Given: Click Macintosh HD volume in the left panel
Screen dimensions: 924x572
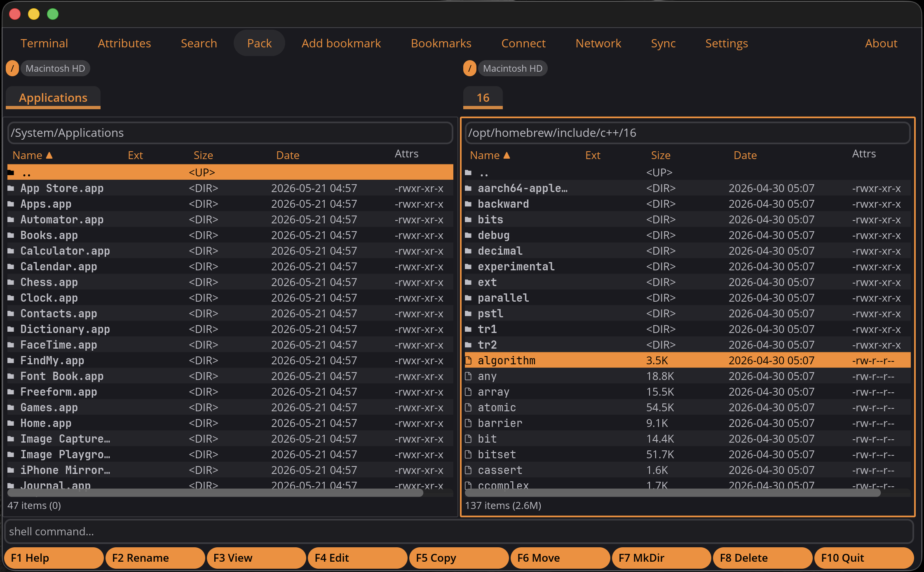Looking at the screenshot, I should [x=55, y=68].
